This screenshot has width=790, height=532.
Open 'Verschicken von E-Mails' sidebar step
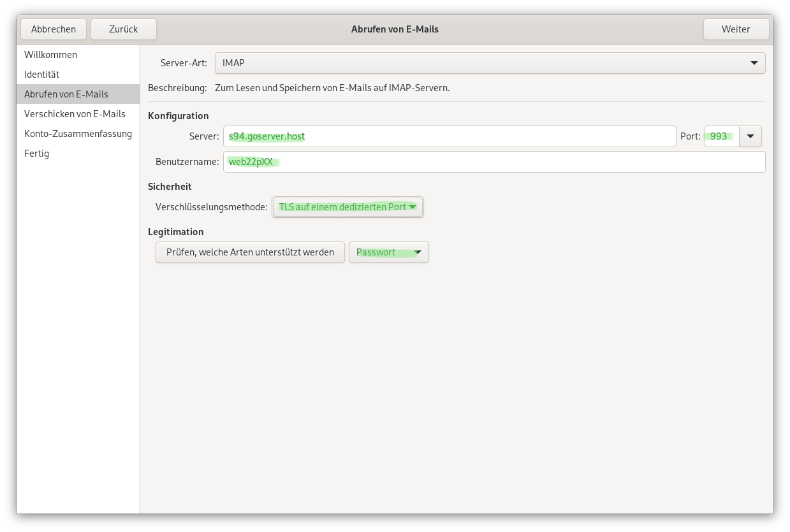click(75, 114)
